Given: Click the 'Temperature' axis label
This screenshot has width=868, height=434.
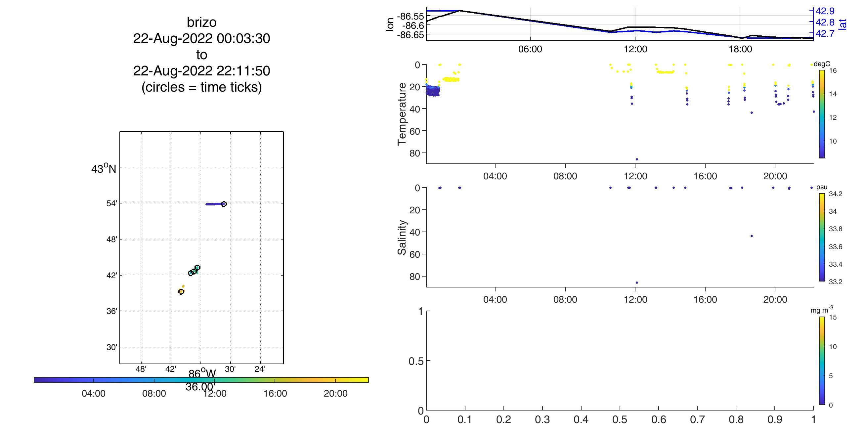Looking at the screenshot, I should click(x=402, y=114).
